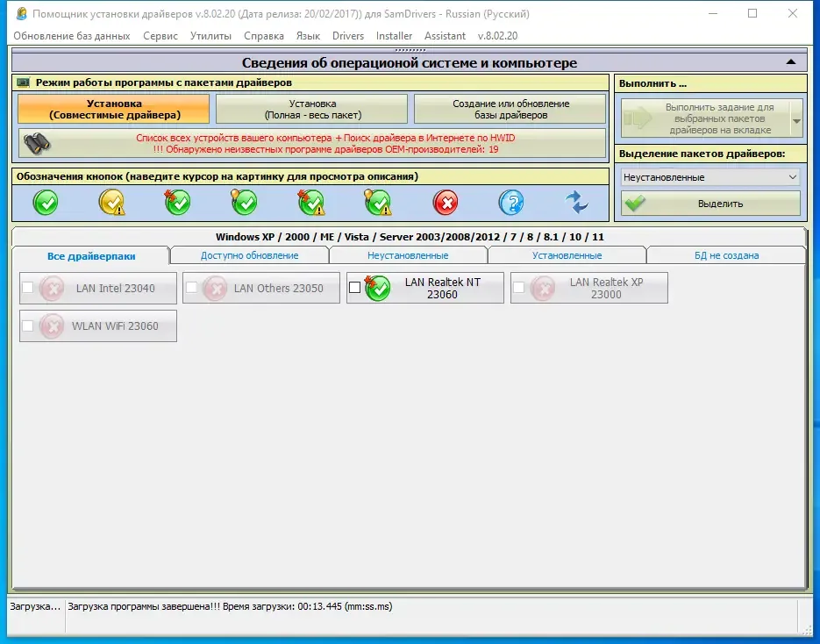Click the WLAN WiFi 23060 driver pack label
Viewport: 820px width, 644px height.
(x=115, y=326)
